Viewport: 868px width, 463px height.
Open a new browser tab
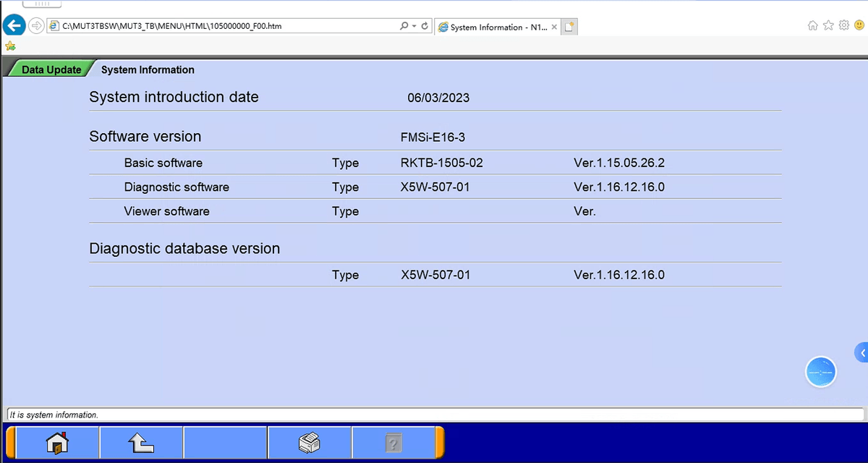click(x=570, y=27)
